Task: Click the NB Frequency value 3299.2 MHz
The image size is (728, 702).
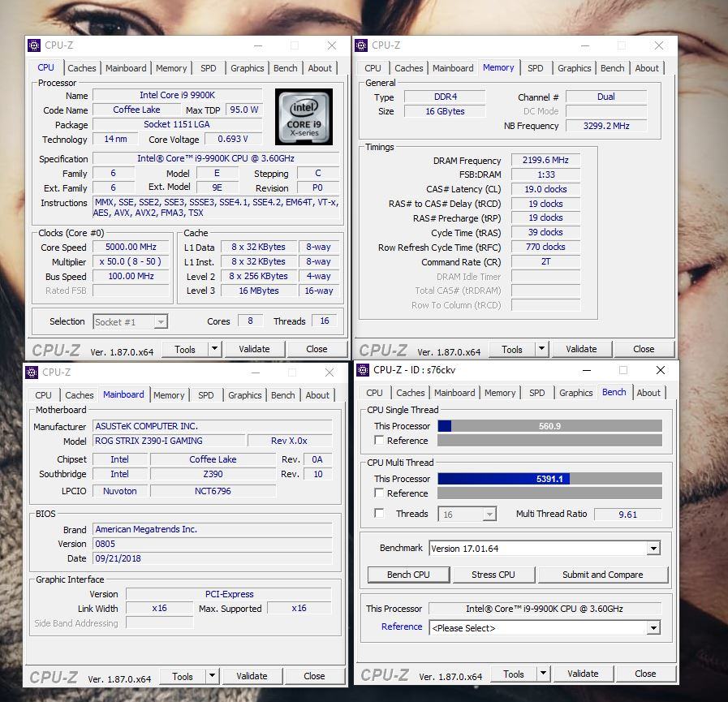Action: pyautogui.click(x=606, y=126)
